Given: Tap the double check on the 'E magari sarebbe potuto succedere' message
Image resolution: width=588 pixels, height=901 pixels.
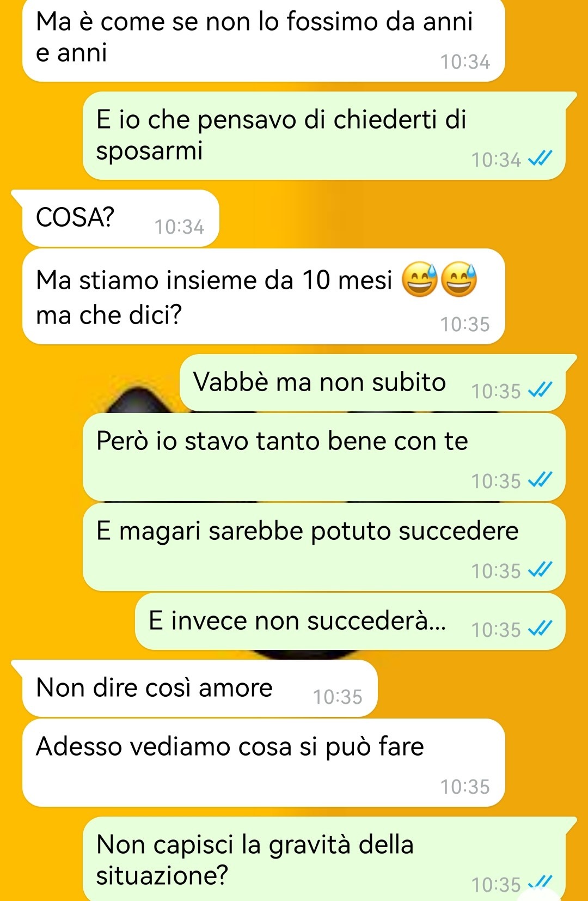Looking at the screenshot, I should coord(541,570).
